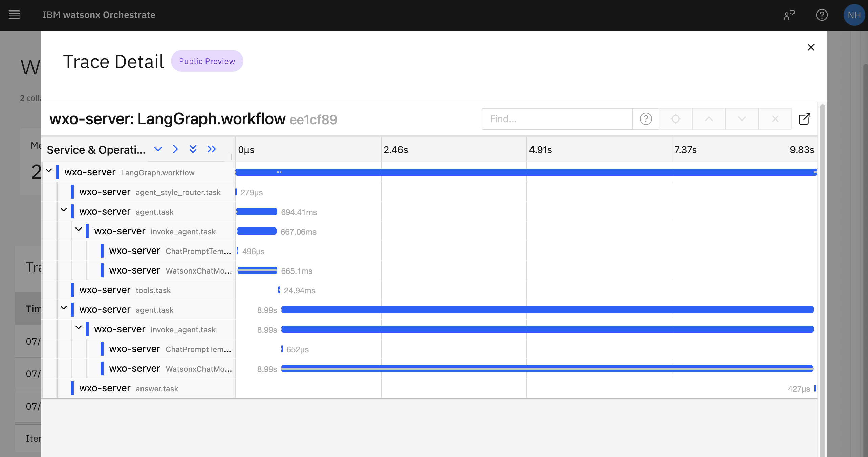Open the agent chat icon in header
Screen dimensions: 868x457
click(x=789, y=15)
